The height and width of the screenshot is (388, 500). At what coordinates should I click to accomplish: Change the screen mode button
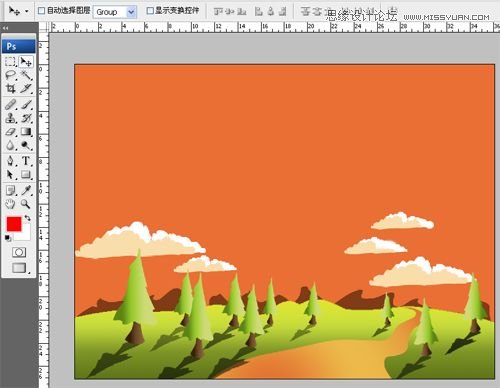pyautogui.click(x=19, y=268)
